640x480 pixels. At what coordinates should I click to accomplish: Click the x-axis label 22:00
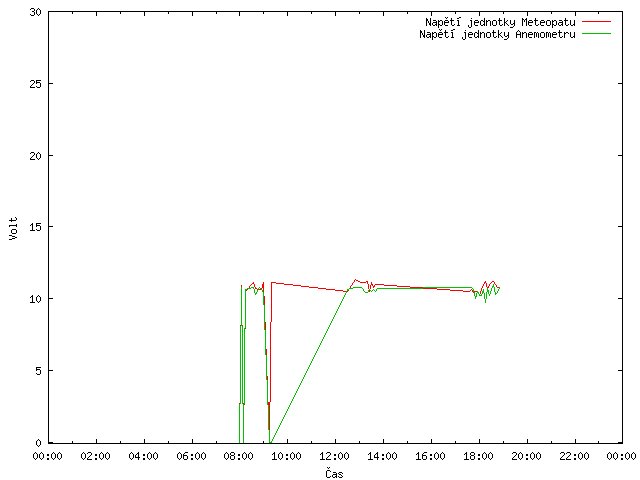tap(574, 456)
